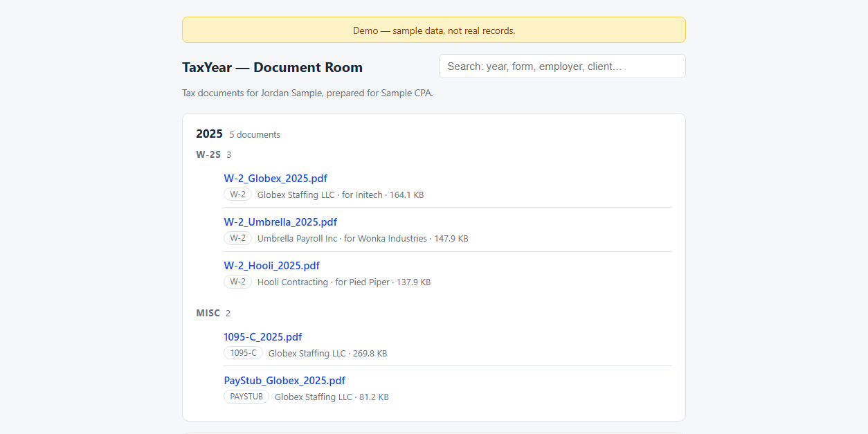This screenshot has width=868, height=434.
Task: Click the 2025 year heading
Action: [x=209, y=134]
